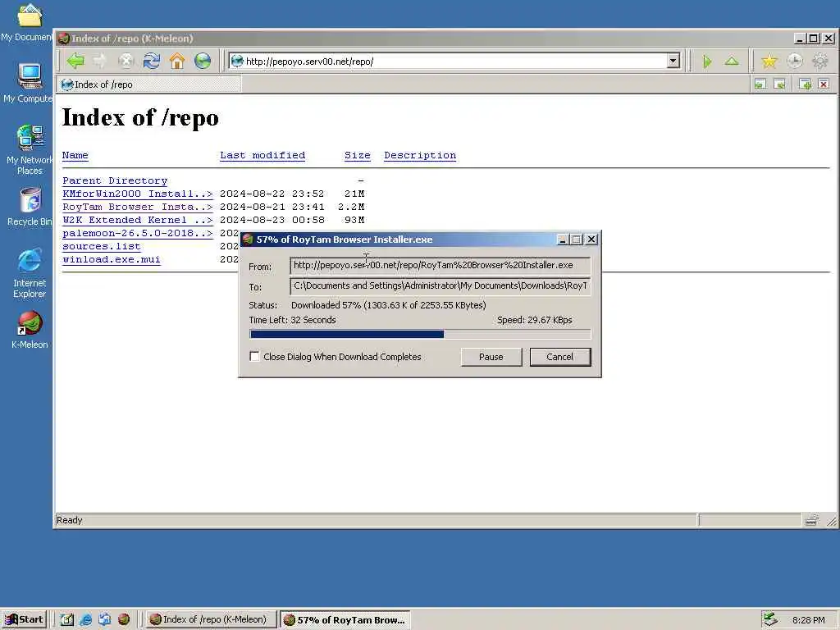Sort the listing by the Description header
Screen dimensions: 840x630
point(420,155)
